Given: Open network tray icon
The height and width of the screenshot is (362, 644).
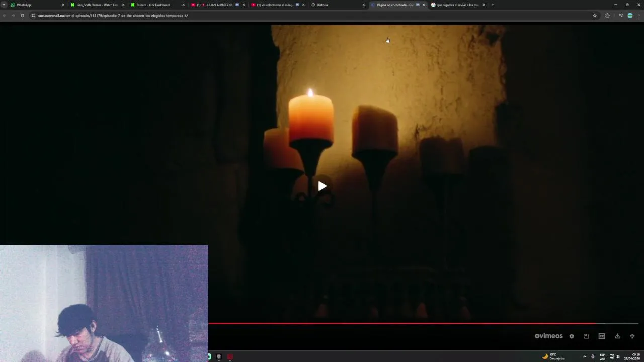Looking at the screenshot, I should [612, 356].
